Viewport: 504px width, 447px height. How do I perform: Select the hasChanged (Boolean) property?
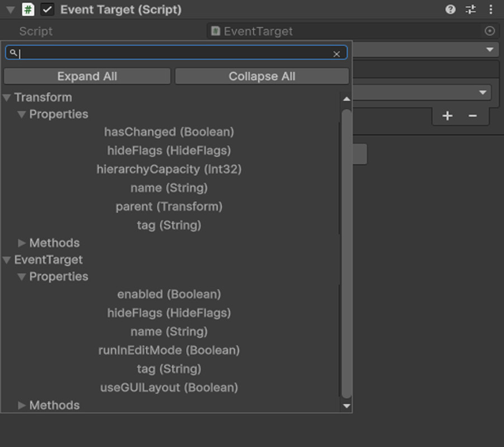click(169, 132)
